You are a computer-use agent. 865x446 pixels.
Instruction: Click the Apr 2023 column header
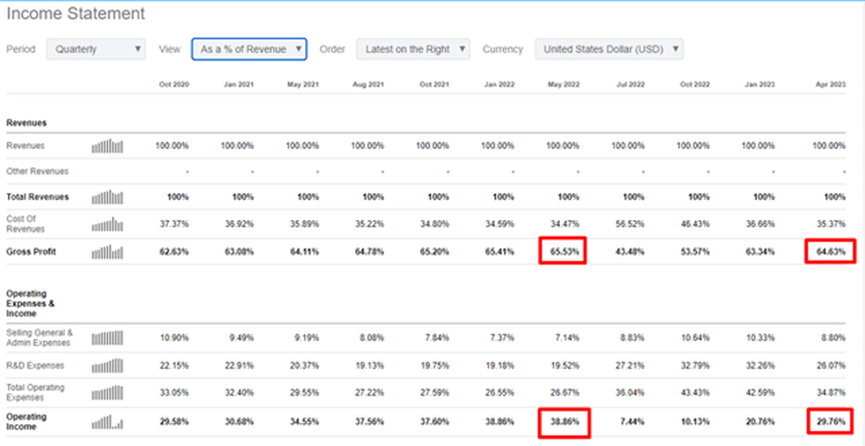830,84
